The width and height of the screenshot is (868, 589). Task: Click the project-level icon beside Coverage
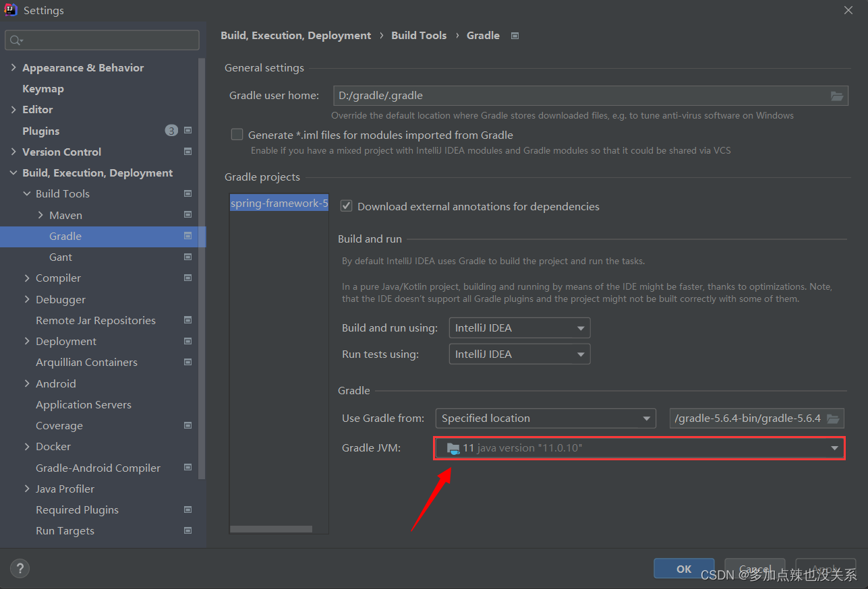[x=188, y=425]
